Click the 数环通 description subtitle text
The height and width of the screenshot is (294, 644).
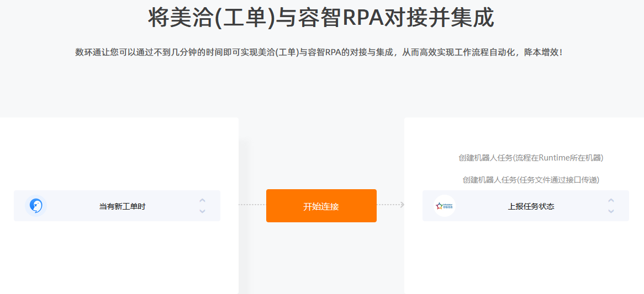(319, 52)
